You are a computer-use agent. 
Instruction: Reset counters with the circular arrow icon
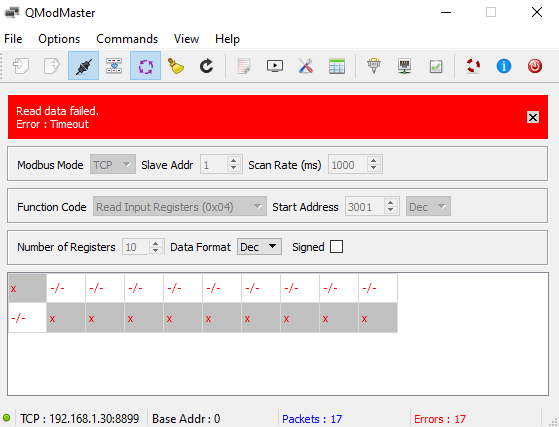[206, 66]
